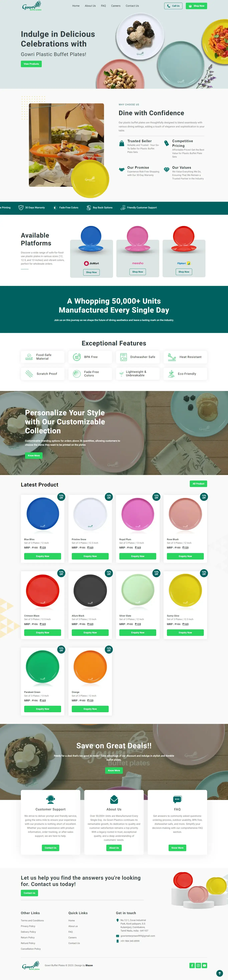228x980 pixels.
Task: Click the Gowri logo in header
Action: [x=32, y=6]
